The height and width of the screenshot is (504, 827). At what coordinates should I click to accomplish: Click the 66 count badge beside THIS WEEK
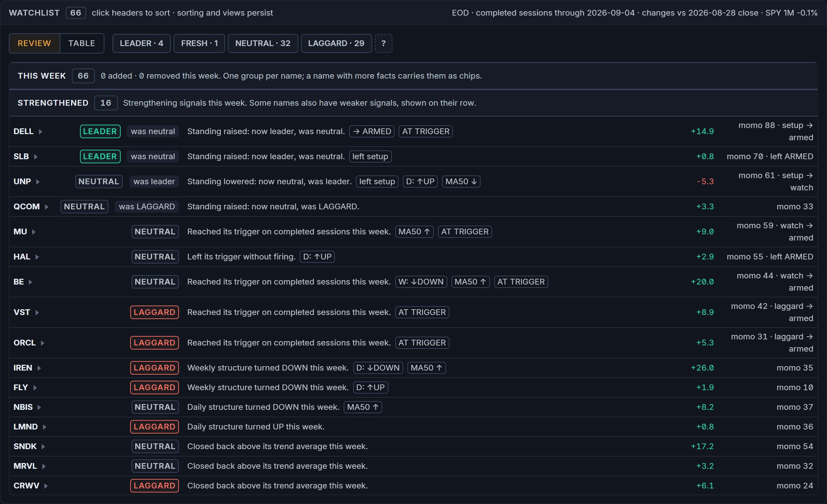tap(83, 76)
